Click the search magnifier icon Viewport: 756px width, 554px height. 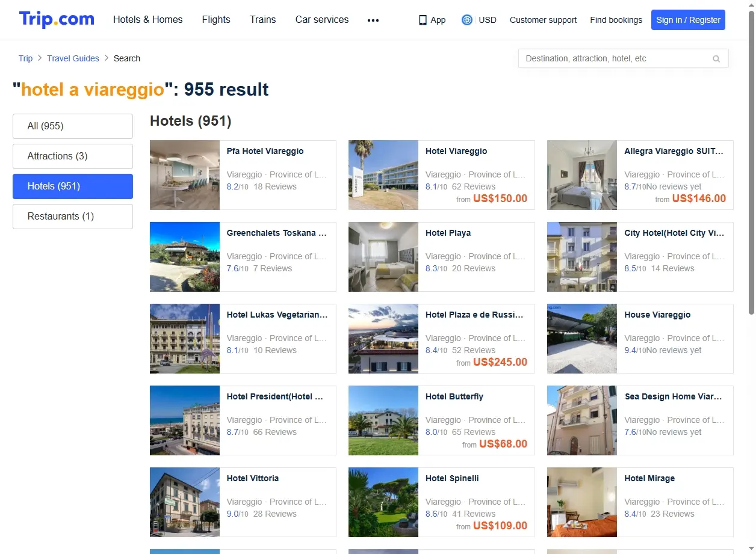click(x=716, y=58)
